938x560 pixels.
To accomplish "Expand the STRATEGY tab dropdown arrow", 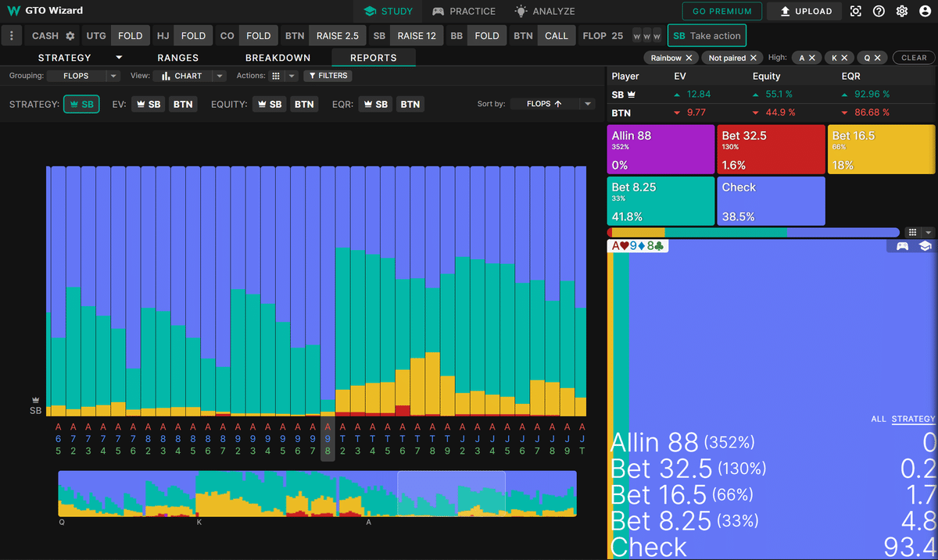I will (x=119, y=58).
